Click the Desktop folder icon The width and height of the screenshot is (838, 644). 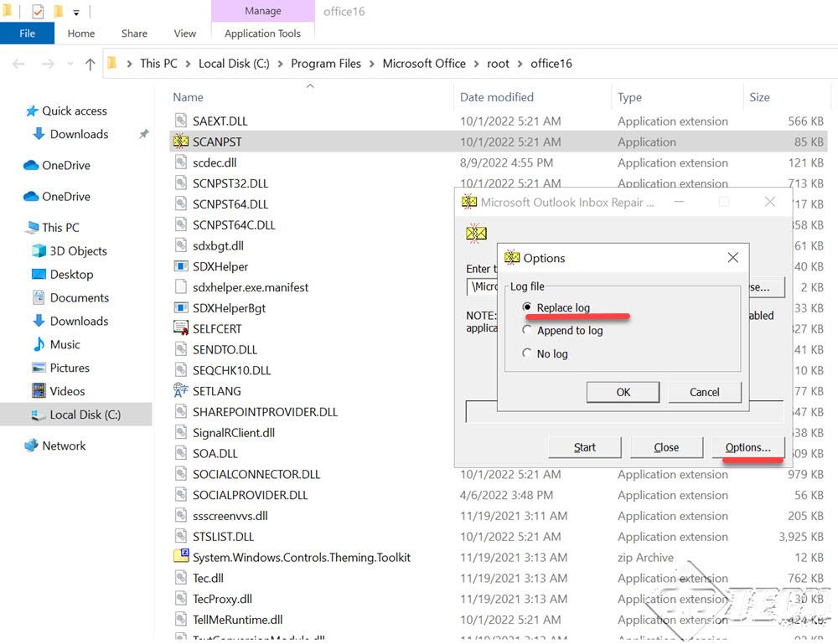point(39,275)
